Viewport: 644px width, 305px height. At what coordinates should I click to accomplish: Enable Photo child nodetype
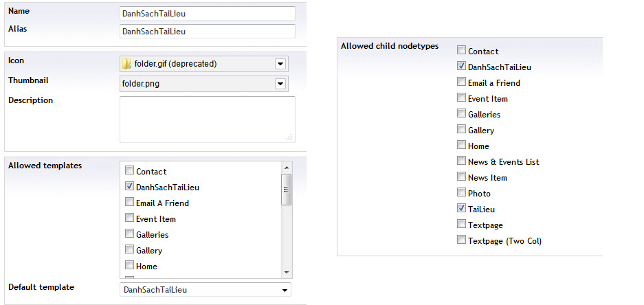click(461, 193)
